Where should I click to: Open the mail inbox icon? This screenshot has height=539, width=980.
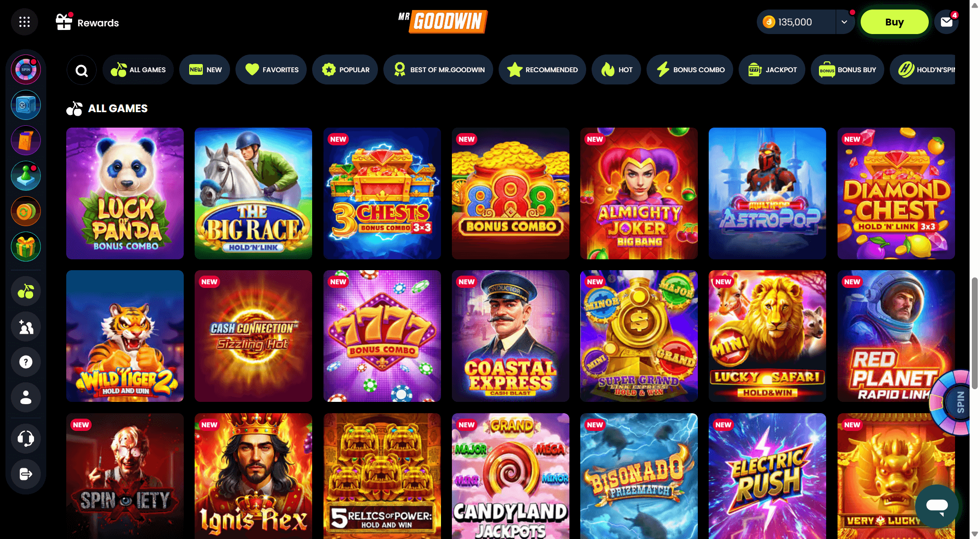[946, 22]
